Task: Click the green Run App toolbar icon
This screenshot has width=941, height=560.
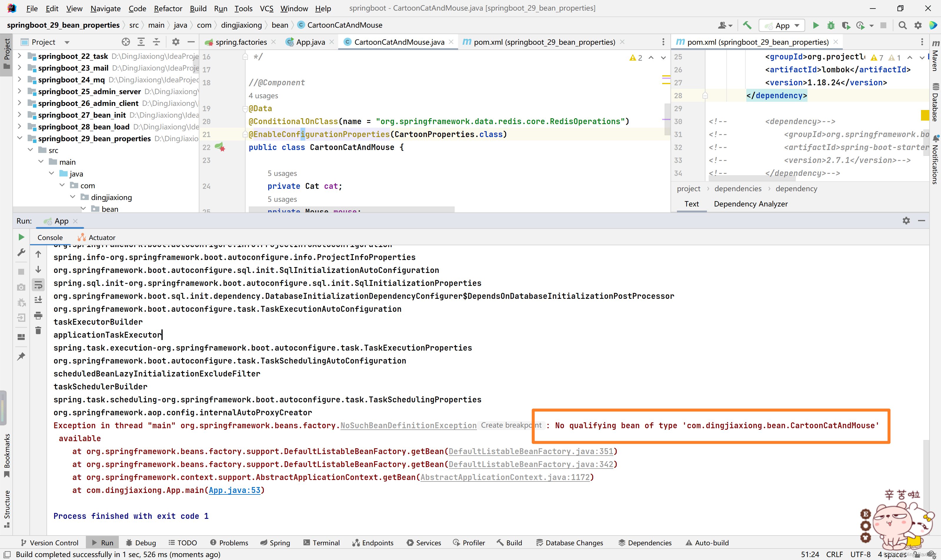Action: [815, 25]
